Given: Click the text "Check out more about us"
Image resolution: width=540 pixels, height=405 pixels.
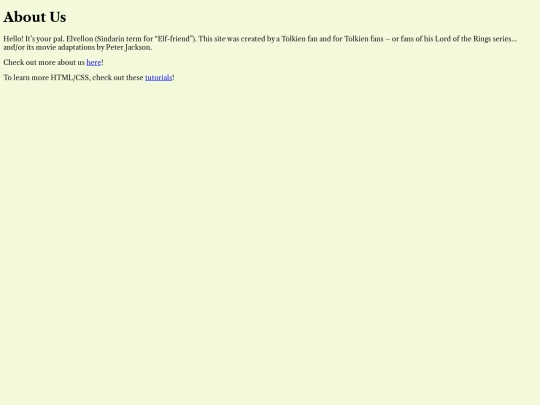Looking at the screenshot, I should point(44,62).
